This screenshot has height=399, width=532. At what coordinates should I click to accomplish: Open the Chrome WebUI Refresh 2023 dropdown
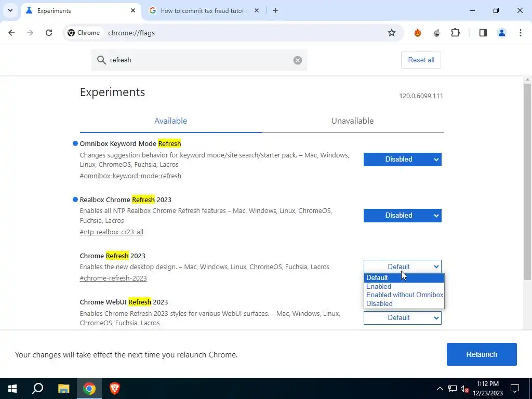(403, 318)
